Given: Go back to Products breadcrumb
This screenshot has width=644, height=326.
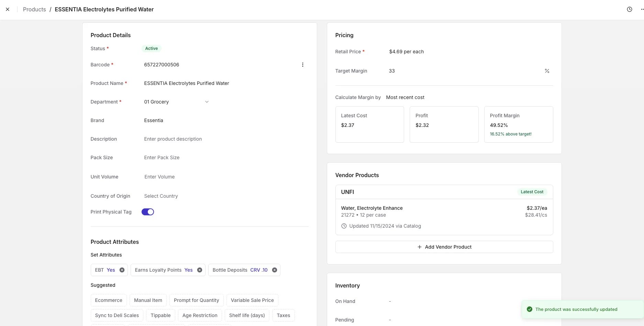Looking at the screenshot, I should [34, 9].
